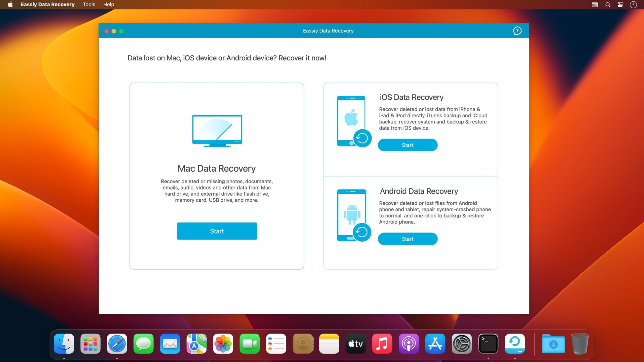Open the Help menu
Image resolution: width=644 pixels, height=362 pixels.
click(x=109, y=5)
